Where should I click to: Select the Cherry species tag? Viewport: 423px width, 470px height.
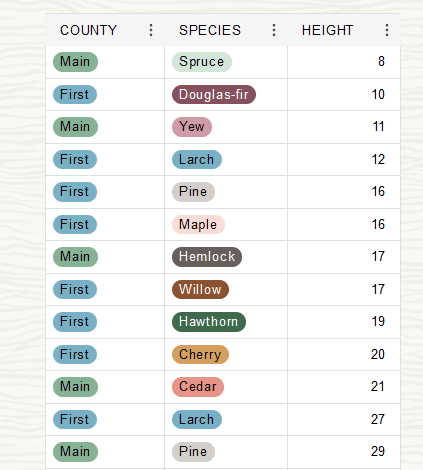click(200, 354)
